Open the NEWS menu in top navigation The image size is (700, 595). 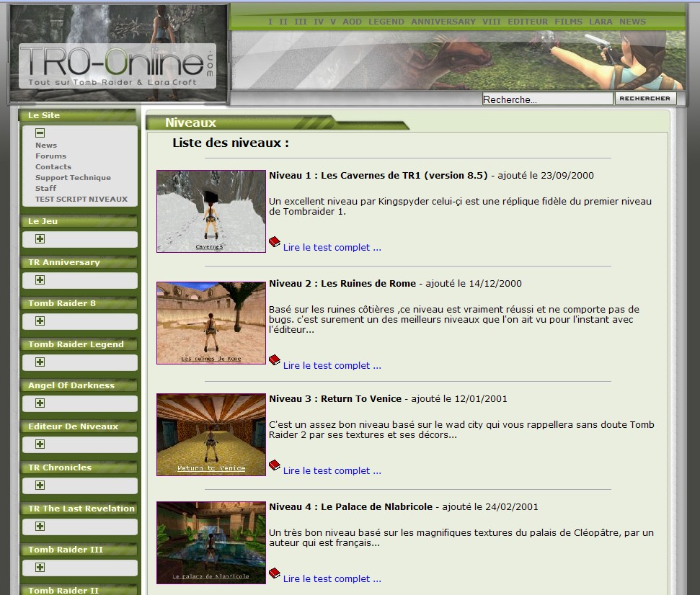coord(632,22)
